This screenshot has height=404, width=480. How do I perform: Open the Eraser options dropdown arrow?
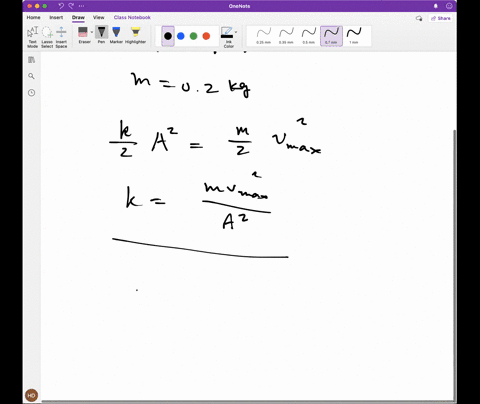(92, 32)
